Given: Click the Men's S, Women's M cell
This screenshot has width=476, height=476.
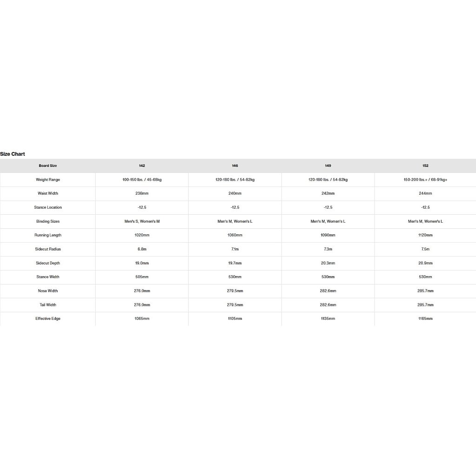Looking at the screenshot, I should tap(142, 221).
